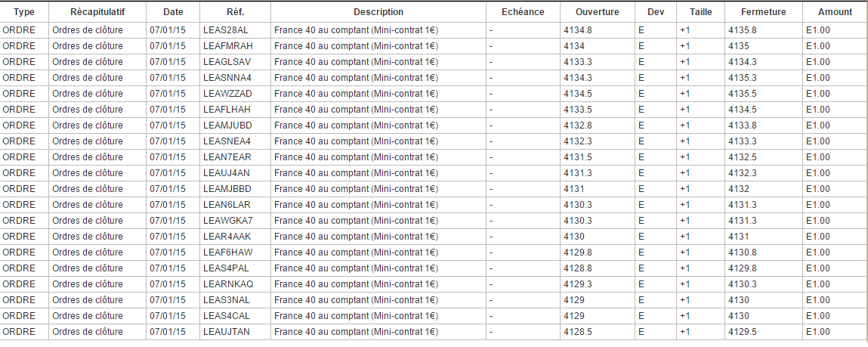Sort by the Ouverture column header
The width and height of the screenshot is (868, 347).
coord(597,12)
